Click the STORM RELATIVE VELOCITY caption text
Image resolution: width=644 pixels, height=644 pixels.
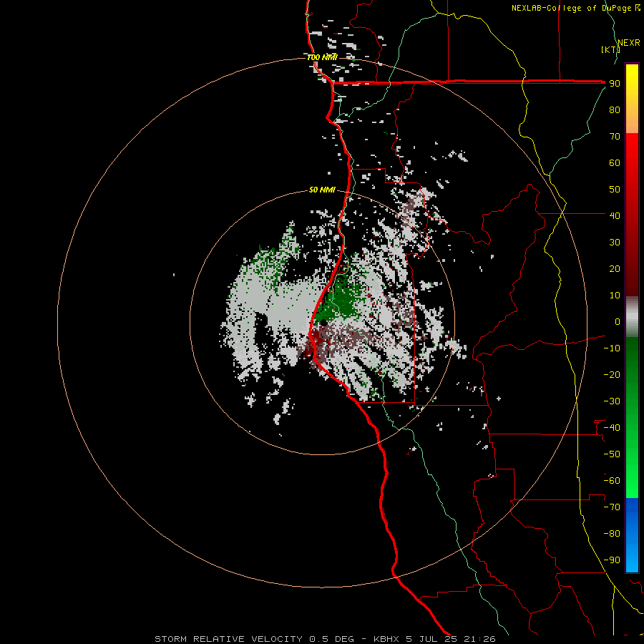229,639
